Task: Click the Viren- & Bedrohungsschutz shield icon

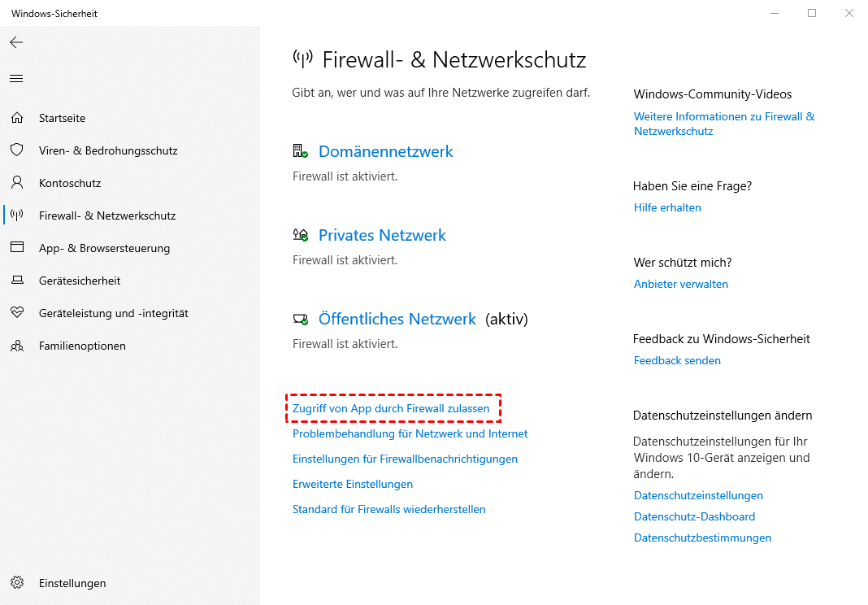Action: (x=16, y=150)
